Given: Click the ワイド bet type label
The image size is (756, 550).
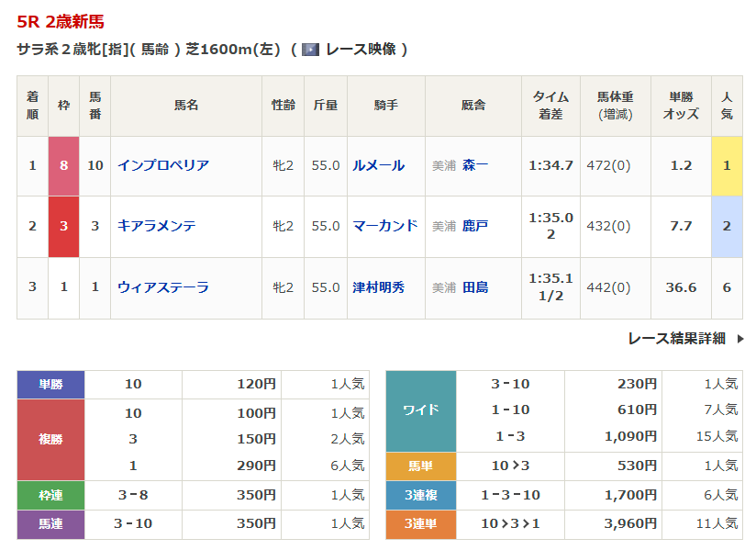Looking at the screenshot, I should [420, 410].
